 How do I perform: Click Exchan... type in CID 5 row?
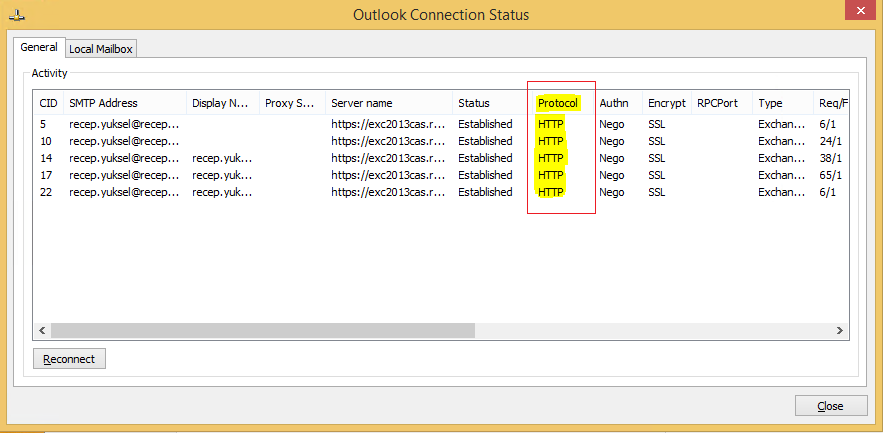click(782, 124)
